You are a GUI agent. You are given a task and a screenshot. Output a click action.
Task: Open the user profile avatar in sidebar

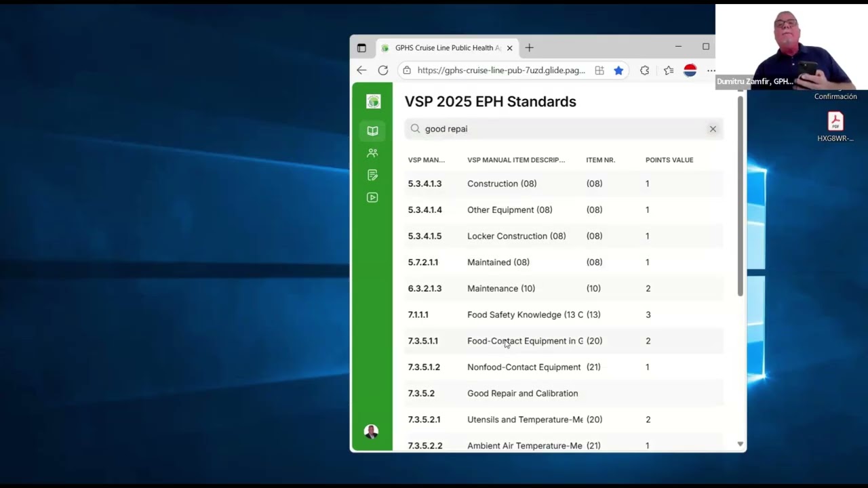371,432
